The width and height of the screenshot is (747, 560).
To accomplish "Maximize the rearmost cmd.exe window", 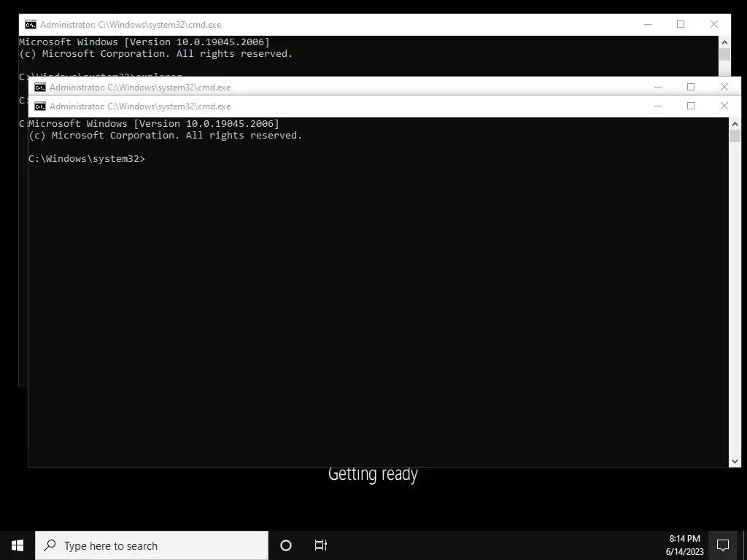I will coord(681,24).
